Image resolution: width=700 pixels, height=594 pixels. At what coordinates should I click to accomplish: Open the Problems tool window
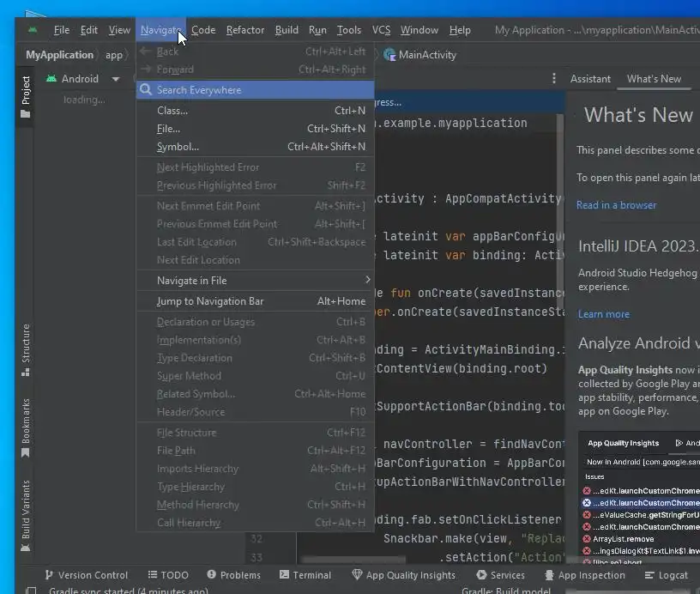(234, 575)
